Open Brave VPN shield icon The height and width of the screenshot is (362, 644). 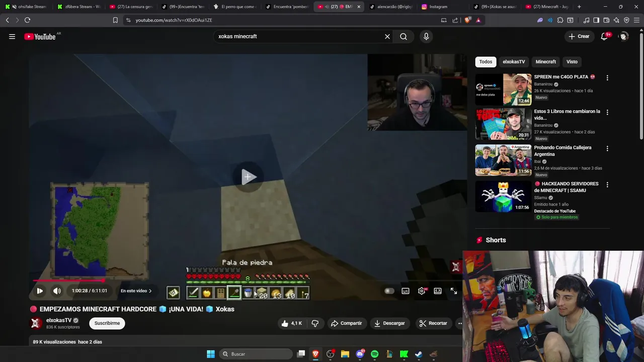[x=626, y=20]
